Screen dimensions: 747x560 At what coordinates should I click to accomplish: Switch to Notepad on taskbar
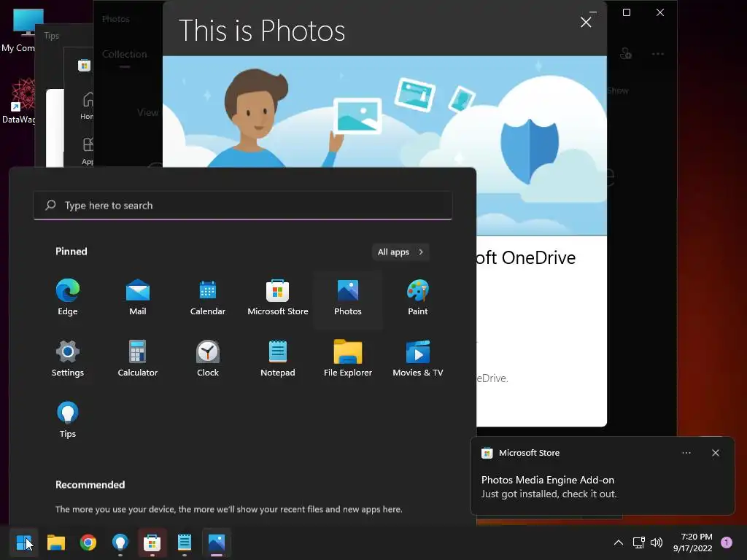click(x=185, y=542)
